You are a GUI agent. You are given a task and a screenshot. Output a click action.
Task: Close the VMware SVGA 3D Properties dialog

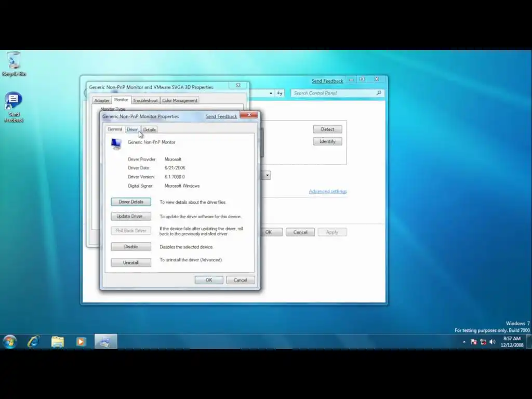tap(238, 86)
